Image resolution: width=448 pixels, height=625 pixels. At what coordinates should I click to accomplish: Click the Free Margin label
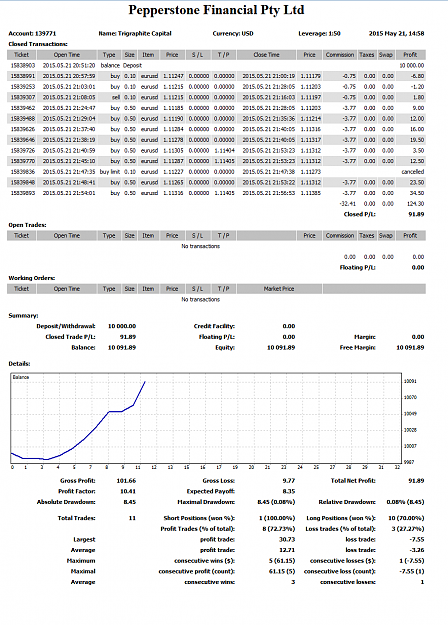[x=358, y=348]
